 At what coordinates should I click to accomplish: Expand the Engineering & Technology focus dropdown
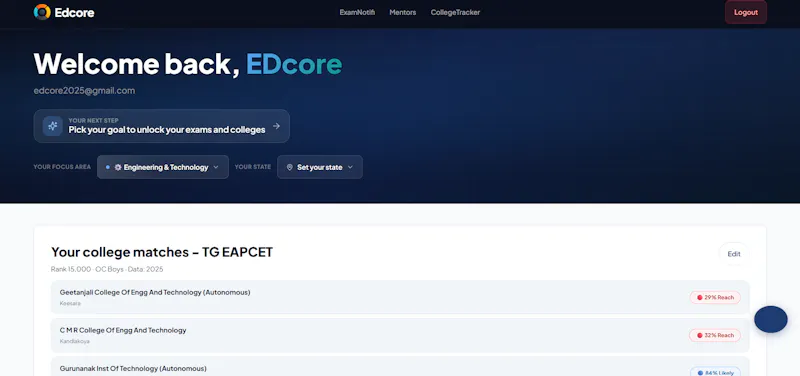point(163,167)
